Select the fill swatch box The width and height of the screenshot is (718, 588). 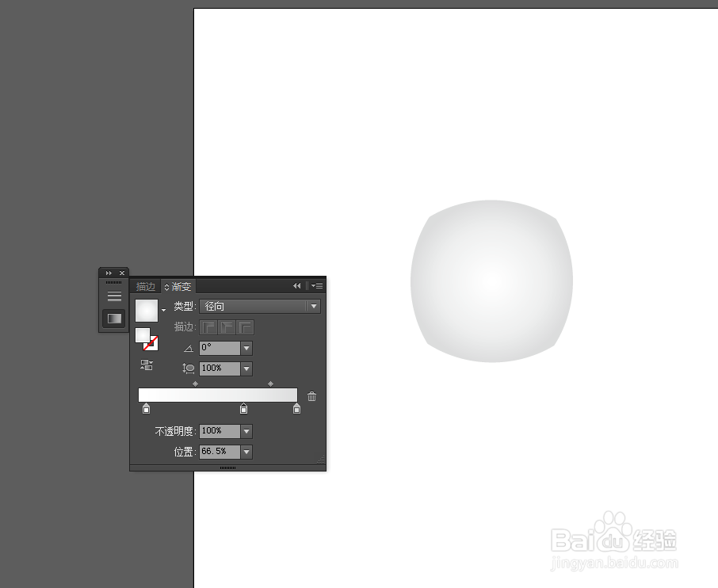(x=143, y=335)
